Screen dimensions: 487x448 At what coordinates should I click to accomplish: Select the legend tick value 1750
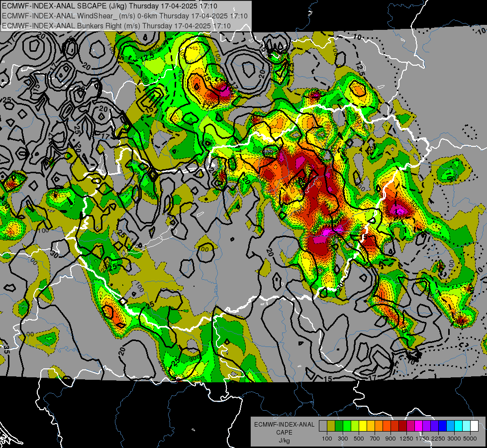click(x=422, y=439)
